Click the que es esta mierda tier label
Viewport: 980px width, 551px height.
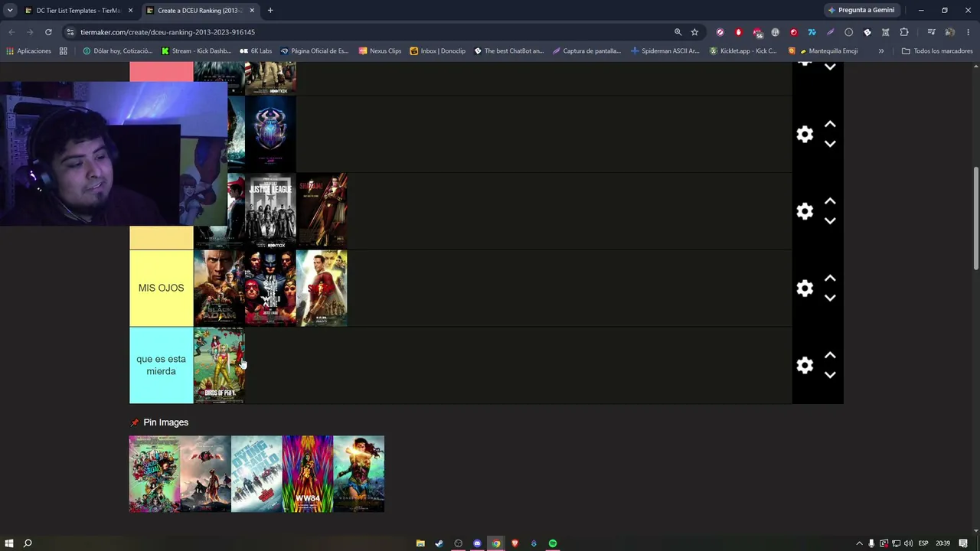[x=161, y=365]
